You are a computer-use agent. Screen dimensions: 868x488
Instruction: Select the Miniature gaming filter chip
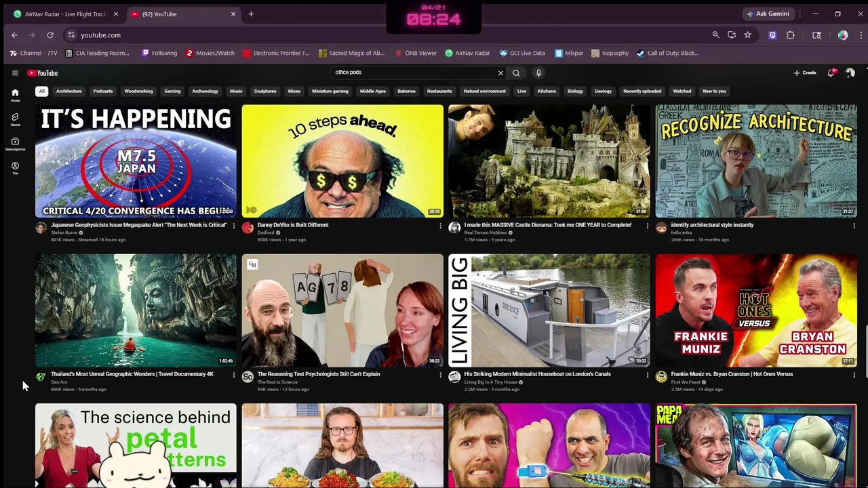tap(330, 91)
